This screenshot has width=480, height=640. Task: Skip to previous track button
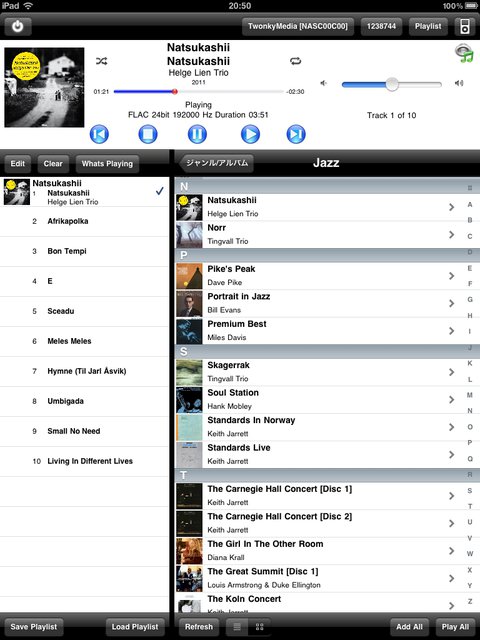click(99, 134)
